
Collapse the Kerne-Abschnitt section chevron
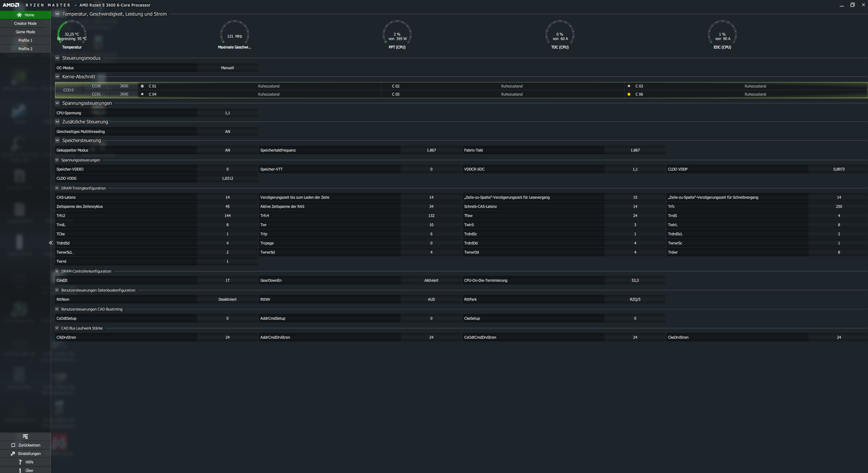57,76
